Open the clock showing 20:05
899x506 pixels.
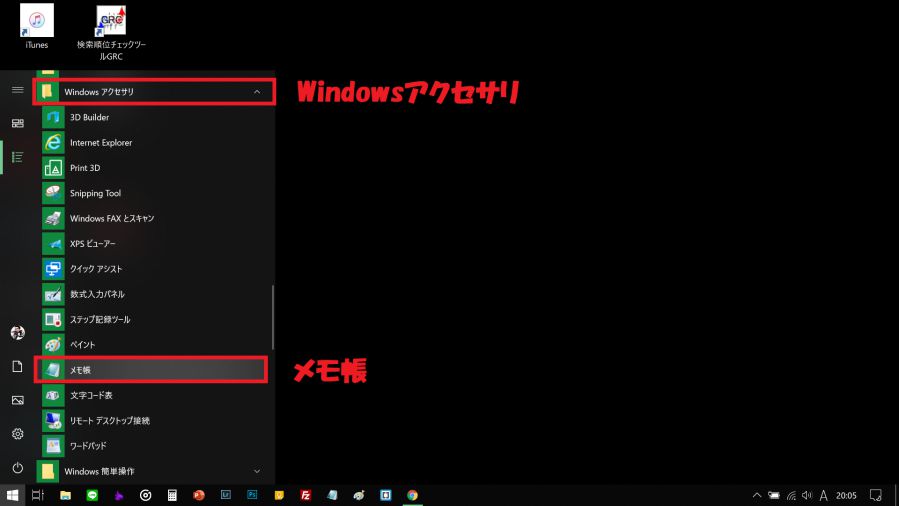point(846,496)
